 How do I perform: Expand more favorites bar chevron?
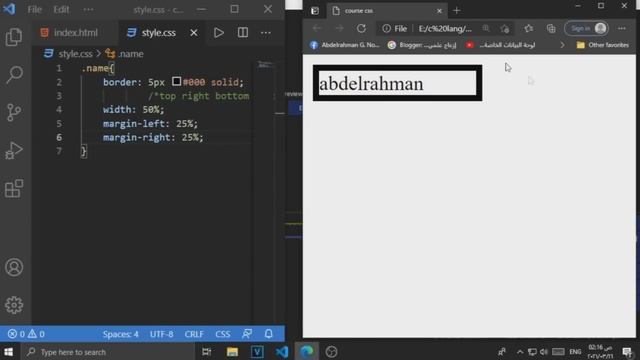pyautogui.click(x=562, y=45)
